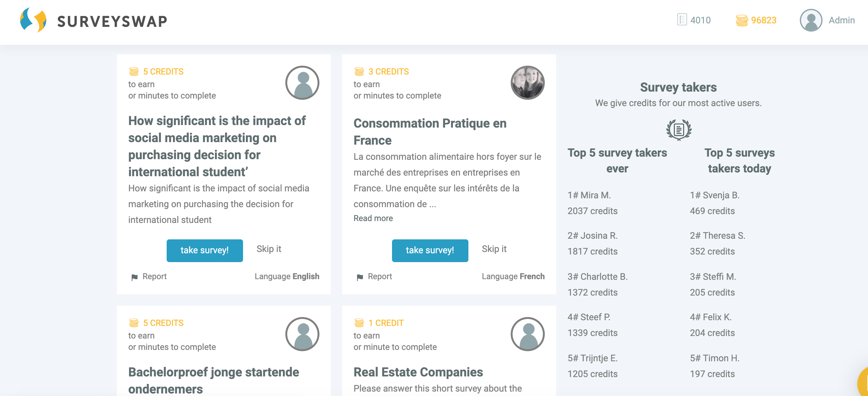Open the Real Estate Companies survey title
The height and width of the screenshot is (396, 868).
(x=418, y=372)
